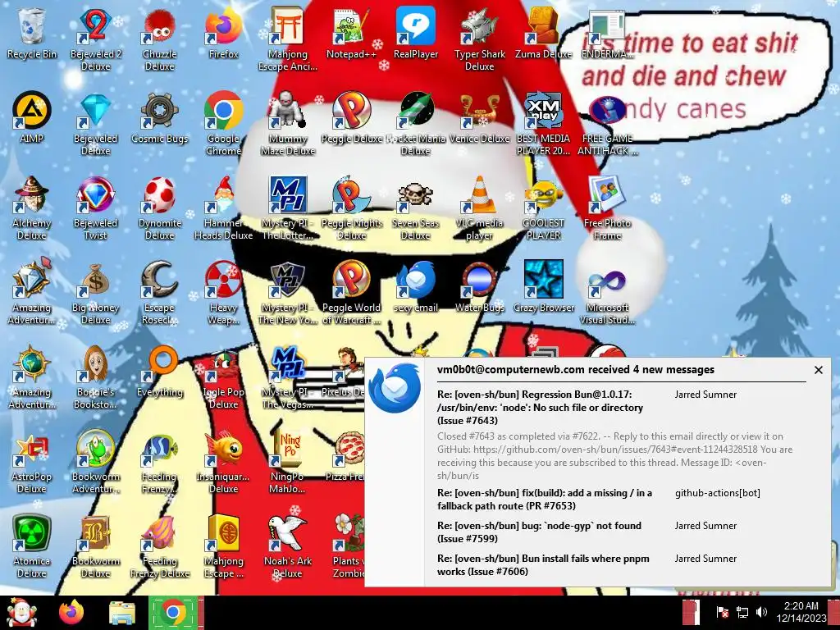Open Seven Seas Deluxe skull icon
Image resolution: width=840 pixels, height=630 pixels.
point(416,208)
